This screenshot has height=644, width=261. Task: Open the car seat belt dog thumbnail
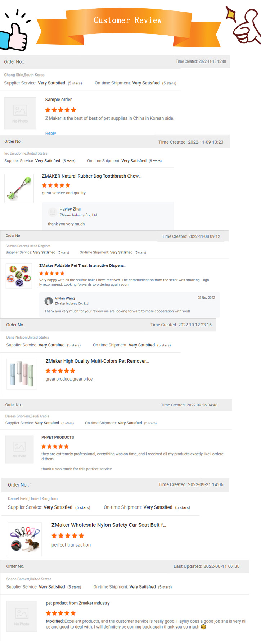pos(25,539)
